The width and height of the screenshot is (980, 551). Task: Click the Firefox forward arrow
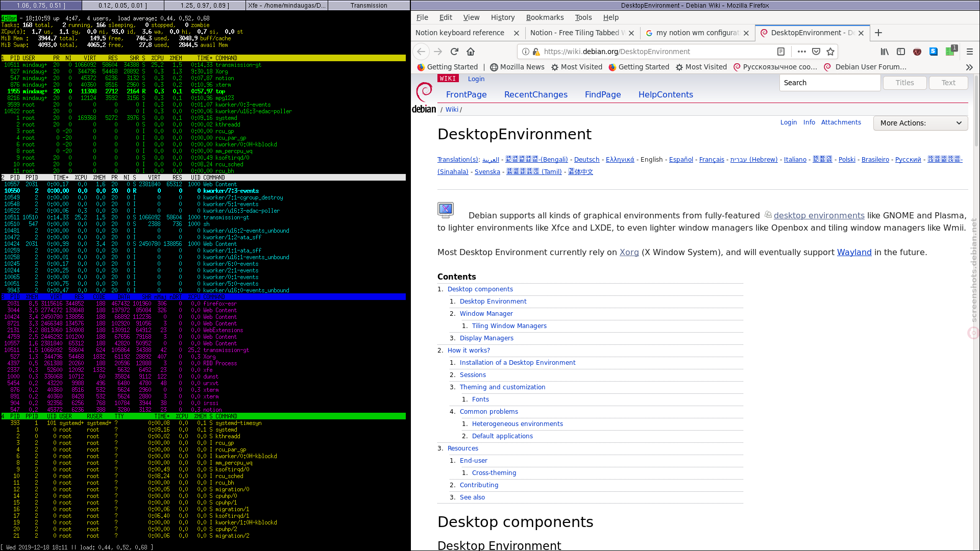coord(438,52)
